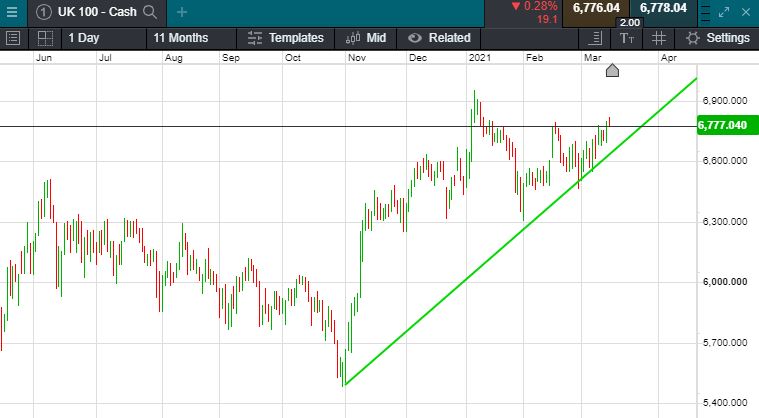
Task: Click the price scale alignment icon
Action: point(596,38)
